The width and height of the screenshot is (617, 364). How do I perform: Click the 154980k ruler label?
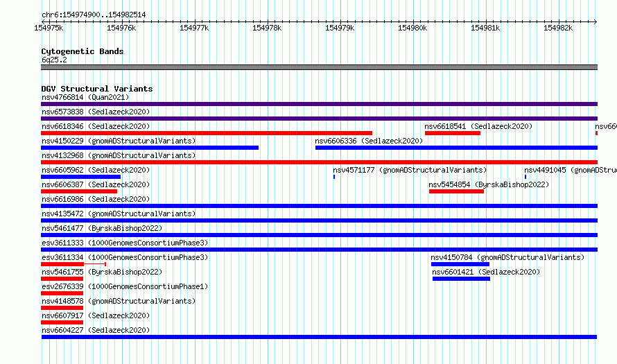point(412,28)
